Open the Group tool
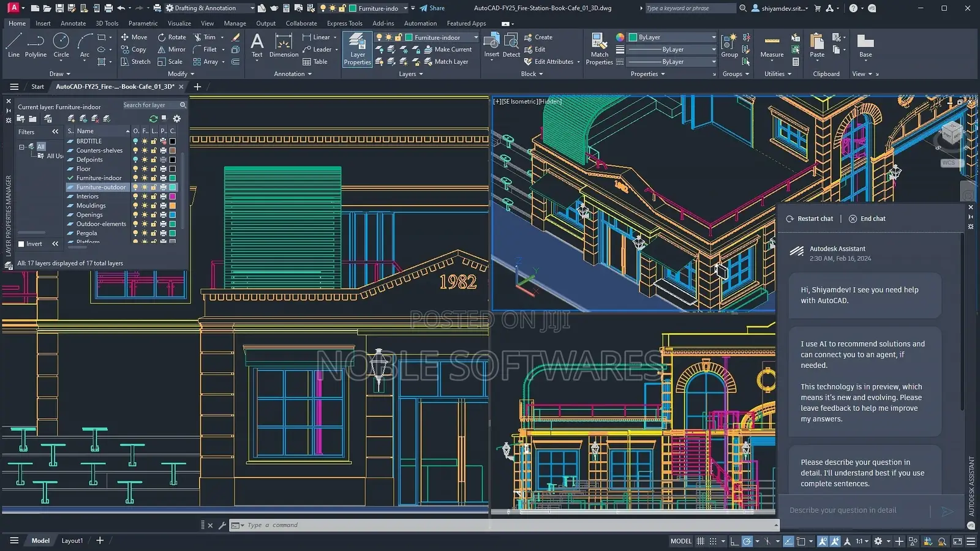Image resolution: width=980 pixels, height=551 pixels. coord(729,46)
